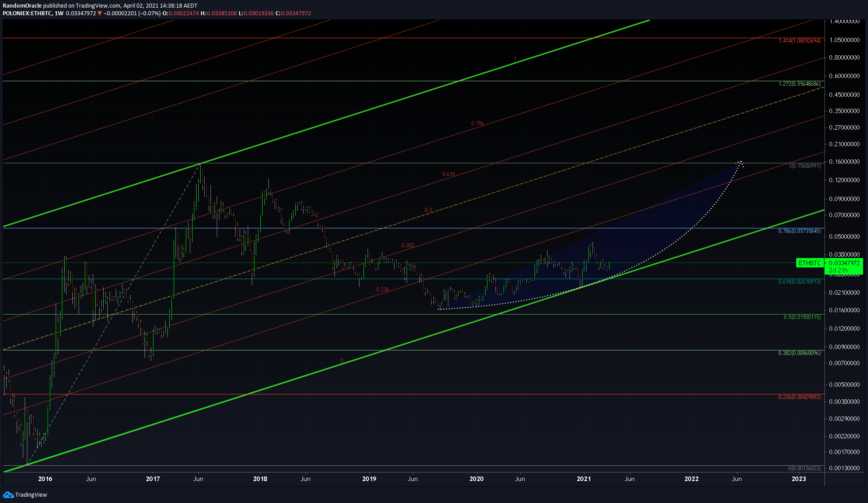Viewport: 868px width, 503px height.
Task: Click the 0.45000000 price axis tick
Action: pos(845,95)
